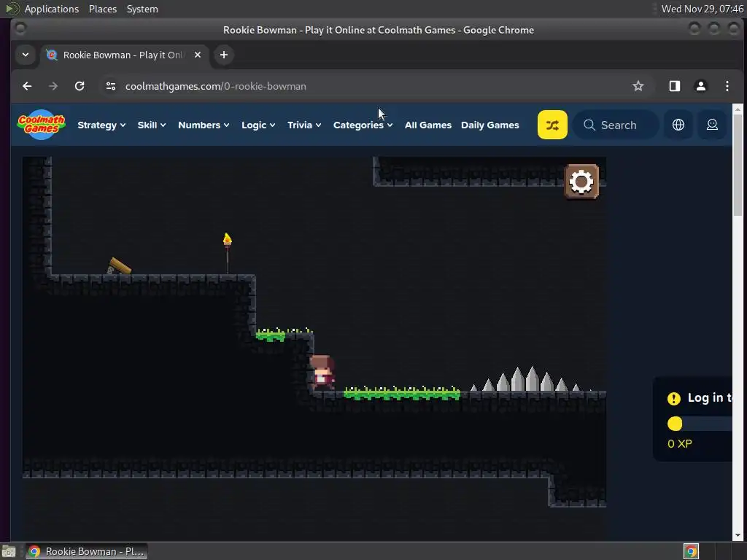
Task: Click the page vertical scrollbar thumb
Action: (x=738, y=164)
